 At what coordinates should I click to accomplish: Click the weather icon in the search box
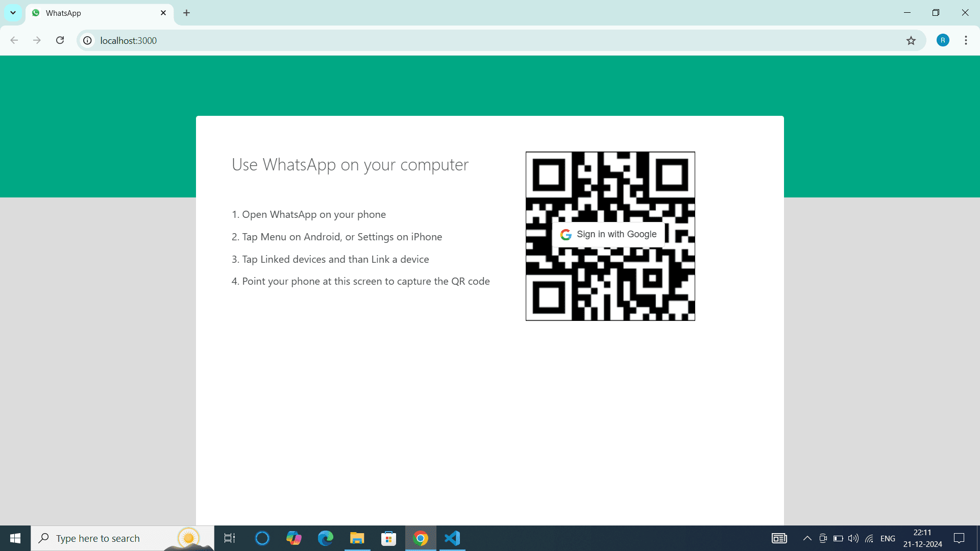pos(189,538)
